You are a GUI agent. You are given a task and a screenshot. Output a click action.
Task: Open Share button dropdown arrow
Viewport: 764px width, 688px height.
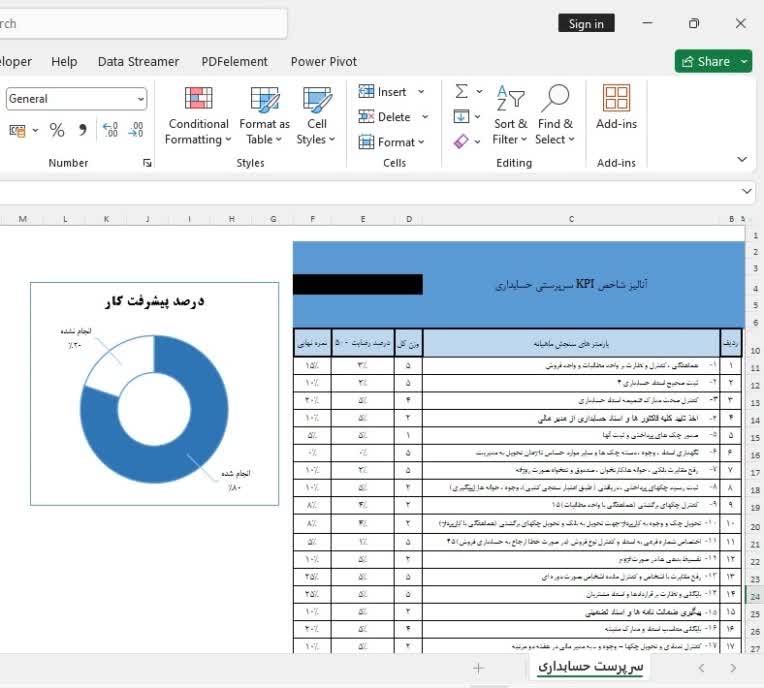tap(744, 61)
